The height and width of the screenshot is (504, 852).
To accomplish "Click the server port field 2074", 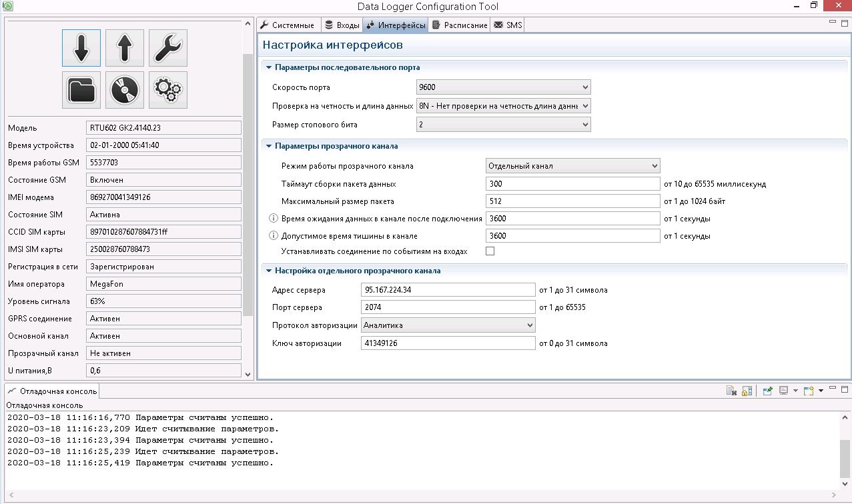I will click(448, 307).
